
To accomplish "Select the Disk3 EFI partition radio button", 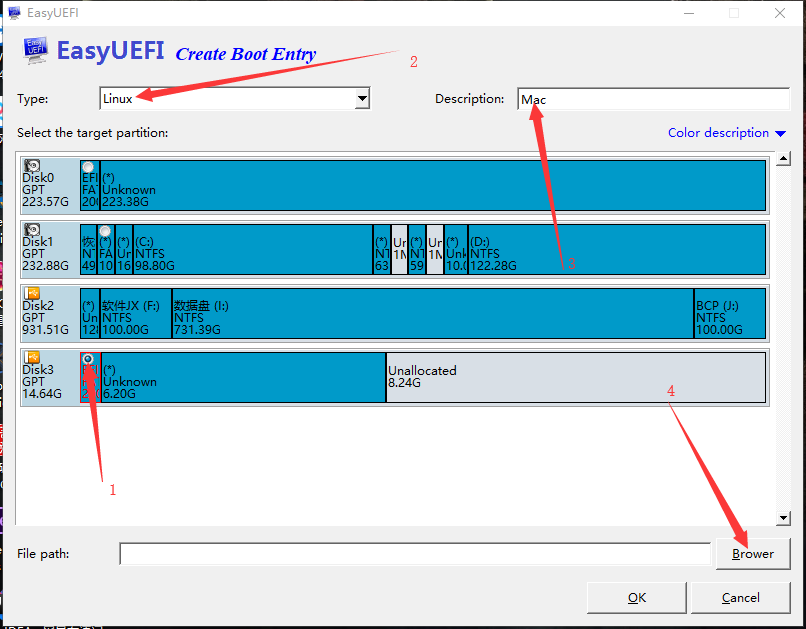I will pyautogui.click(x=88, y=359).
